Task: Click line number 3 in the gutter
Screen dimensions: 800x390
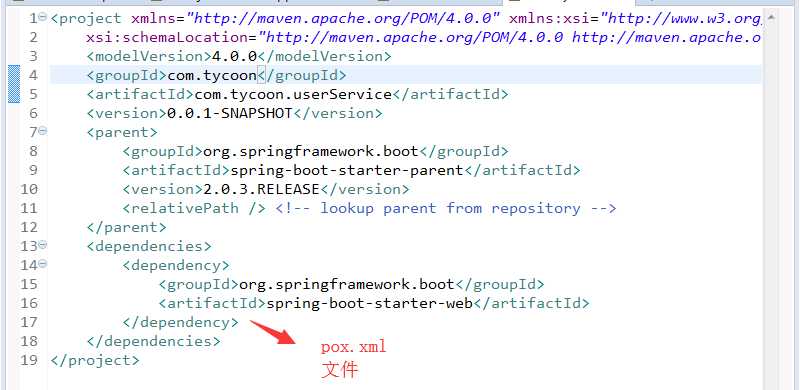Action: point(34,56)
